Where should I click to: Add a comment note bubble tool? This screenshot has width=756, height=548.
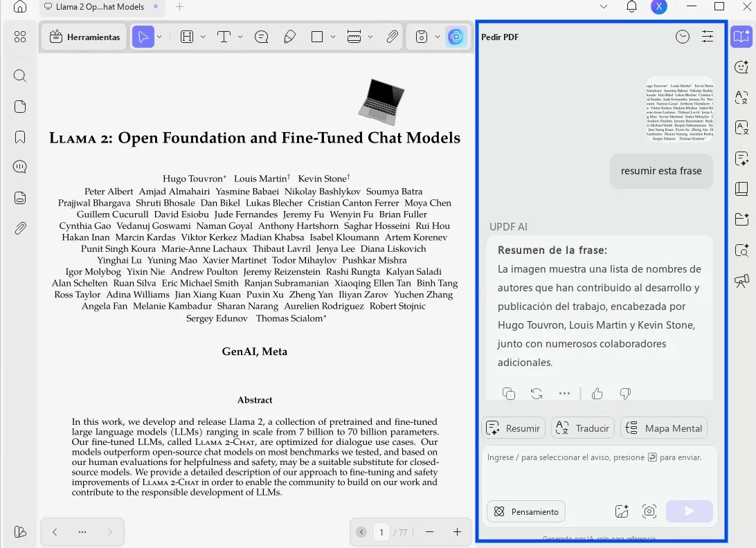(x=261, y=37)
